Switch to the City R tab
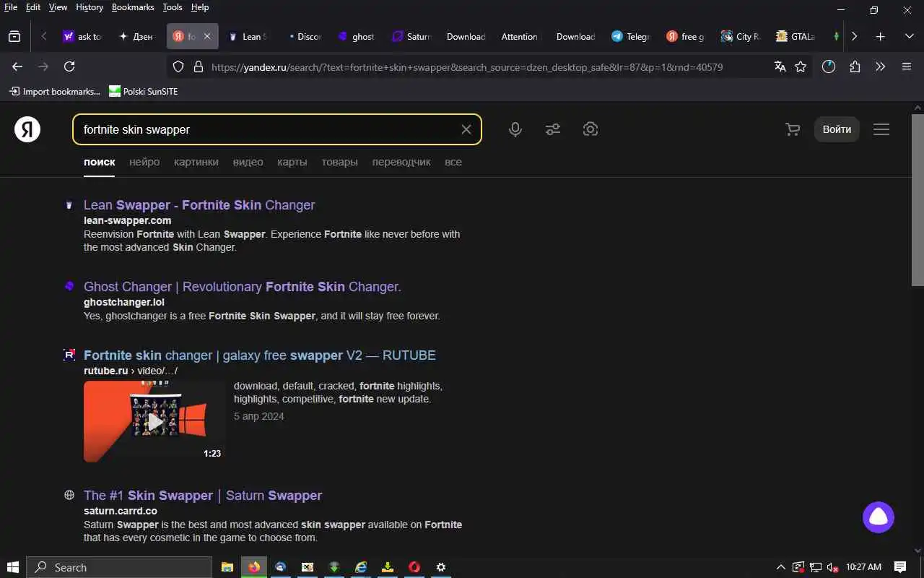924x578 pixels. (x=741, y=36)
